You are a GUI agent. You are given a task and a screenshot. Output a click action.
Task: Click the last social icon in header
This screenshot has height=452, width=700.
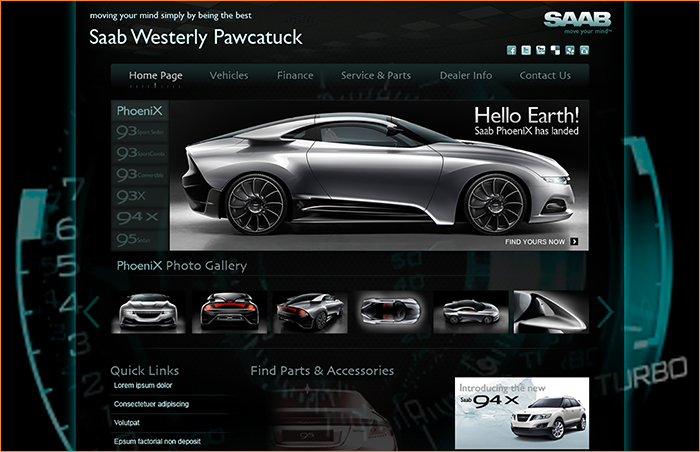[x=584, y=50]
